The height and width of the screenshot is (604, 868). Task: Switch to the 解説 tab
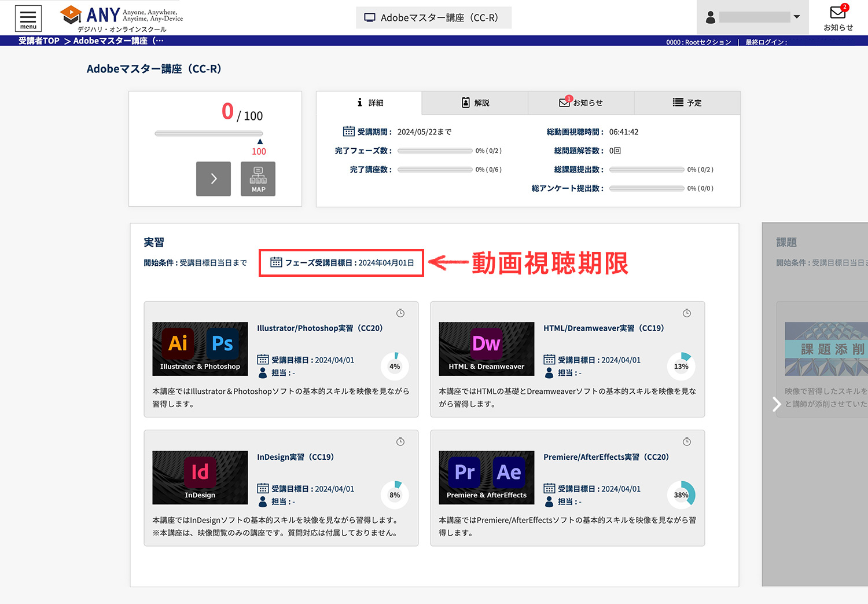pyautogui.click(x=475, y=103)
